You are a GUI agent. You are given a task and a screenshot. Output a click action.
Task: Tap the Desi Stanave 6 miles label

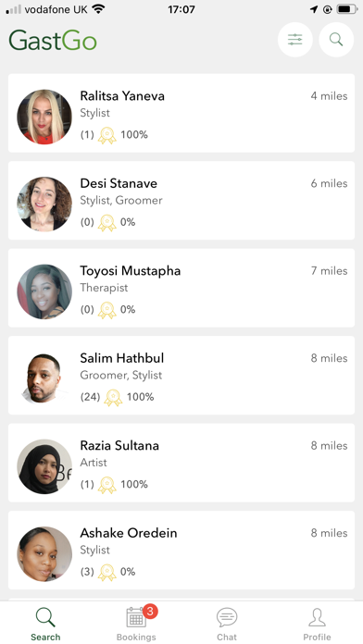click(329, 183)
